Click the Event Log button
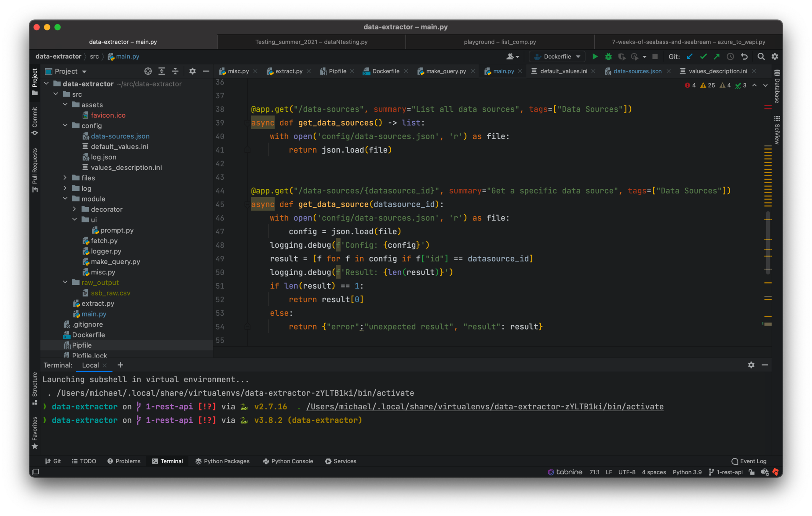Viewport: 812px width, 516px height. pos(749,461)
